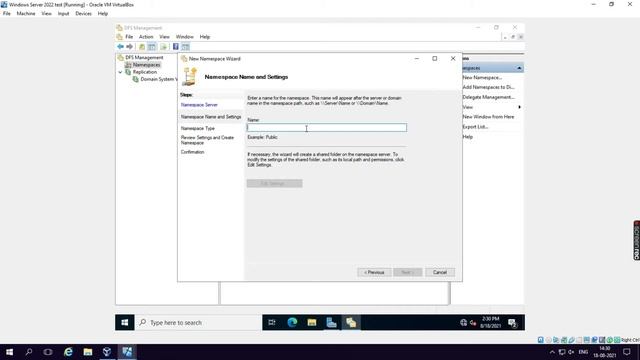Collapse the Replication tree node arrow
This screenshot has height=360, width=640.
[120, 72]
